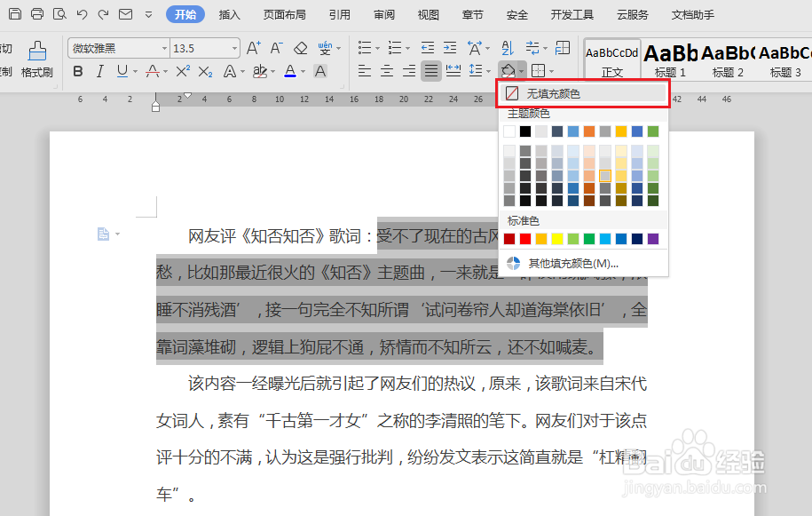The width and height of the screenshot is (812, 516).
Task: Click the email envelope icon
Action: (125, 14)
